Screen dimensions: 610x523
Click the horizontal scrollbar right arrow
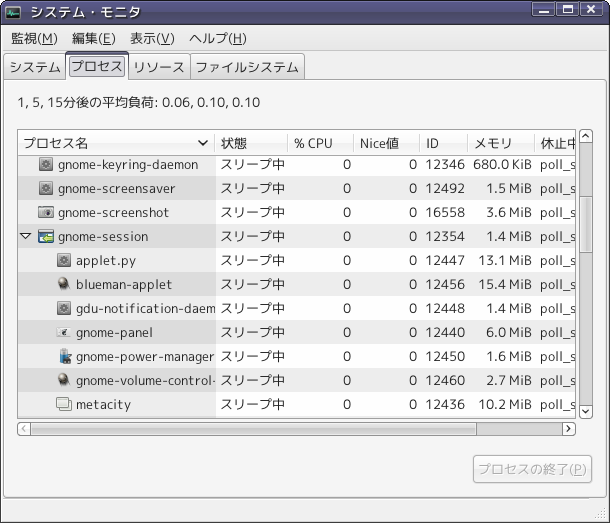pyautogui.click(x=569, y=429)
